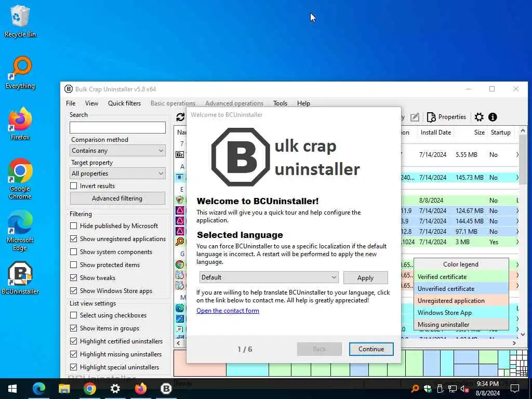
Task: Click the info circle toolbar icon
Action: coord(493,117)
